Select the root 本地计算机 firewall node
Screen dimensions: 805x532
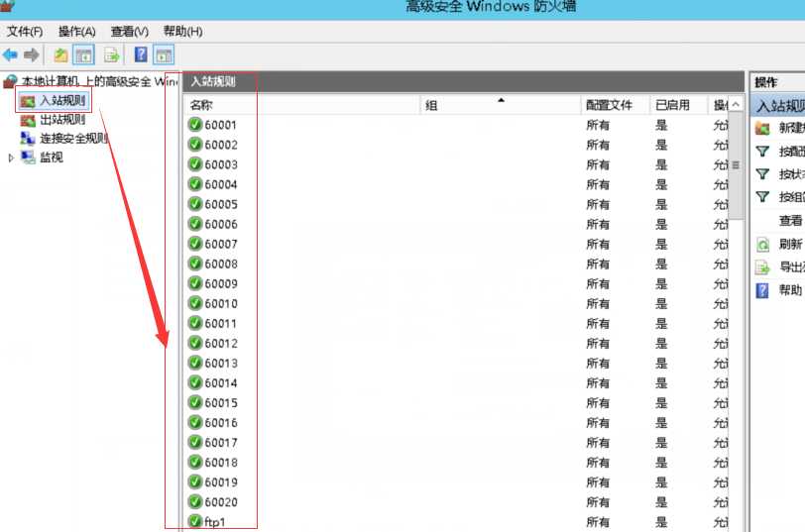98,81
